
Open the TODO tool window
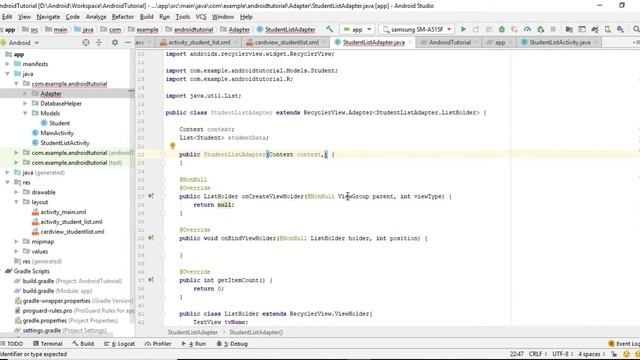(x=12, y=344)
